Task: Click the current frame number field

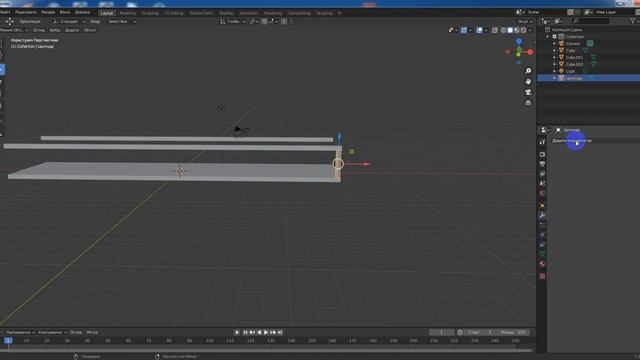Action: coord(442,332)
